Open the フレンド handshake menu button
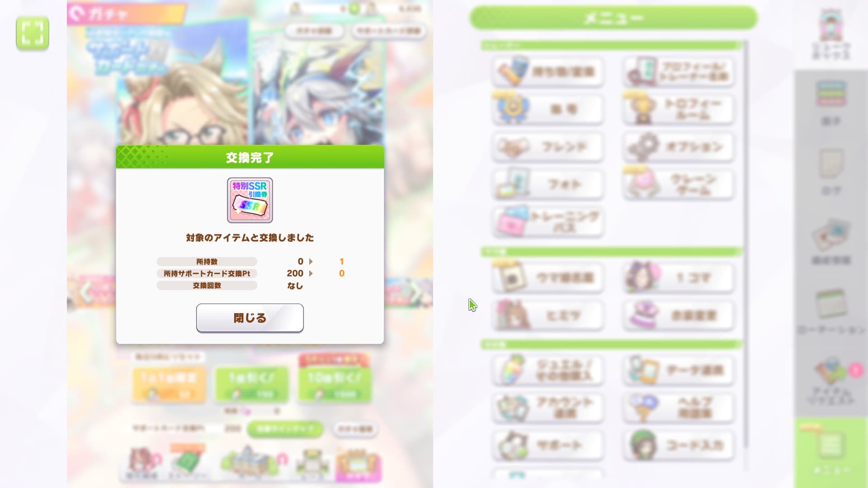Viewport: 868px width, 488px height. pyautogui.click(x=548, y=147)
